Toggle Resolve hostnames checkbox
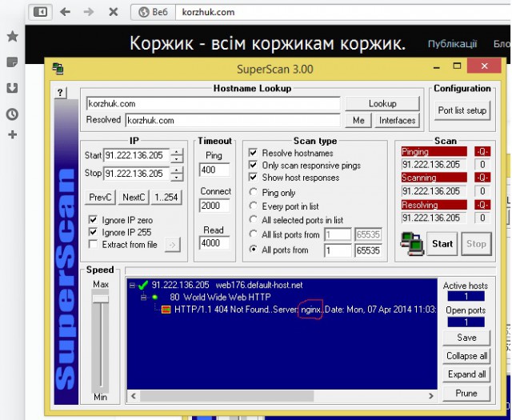The image size is (512, 420). (253, 153)
